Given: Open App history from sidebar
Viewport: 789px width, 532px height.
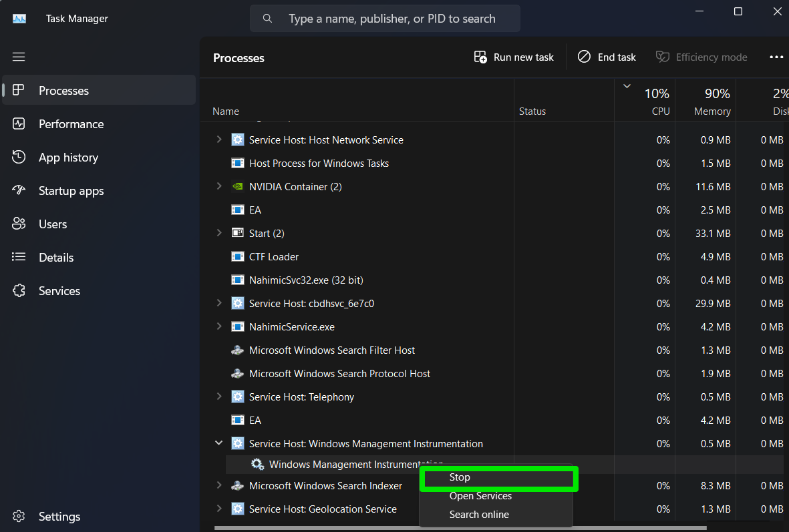Looking at the screenshot, I should pyautogui.click(x=68, y=158).
